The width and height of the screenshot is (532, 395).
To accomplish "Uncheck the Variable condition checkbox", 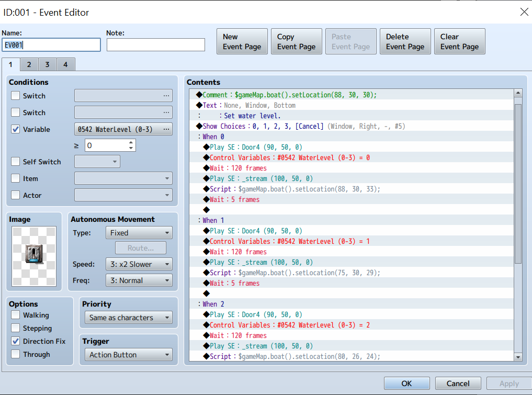I will coord(16,129).
